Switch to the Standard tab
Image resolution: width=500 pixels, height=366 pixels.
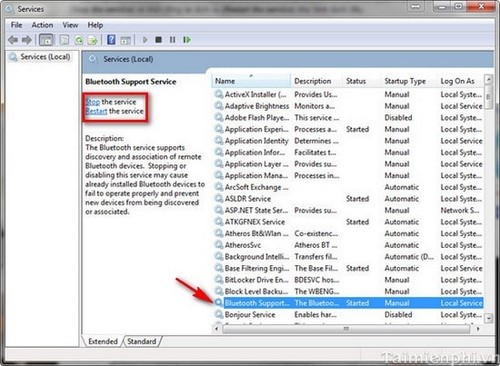[142, 341]
